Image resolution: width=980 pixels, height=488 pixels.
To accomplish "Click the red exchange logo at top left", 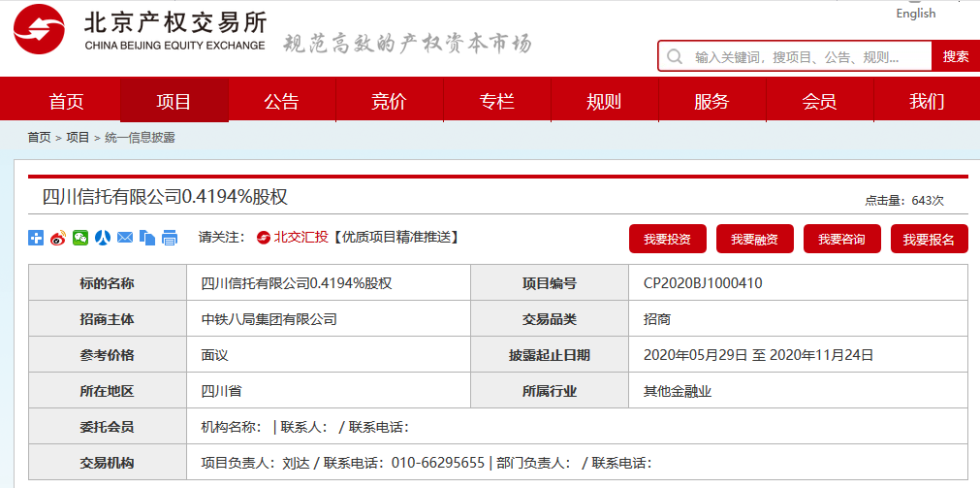I will (x=40, y=29).
